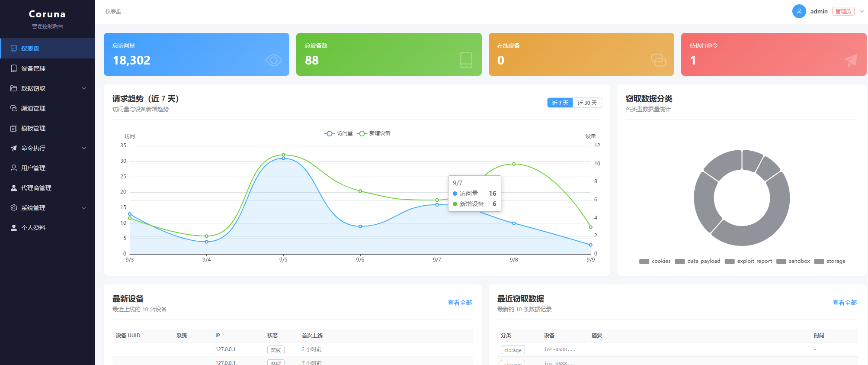868x365 pixels.
Task: Switch chart range to 近 30 天
Action: (587, 103)
